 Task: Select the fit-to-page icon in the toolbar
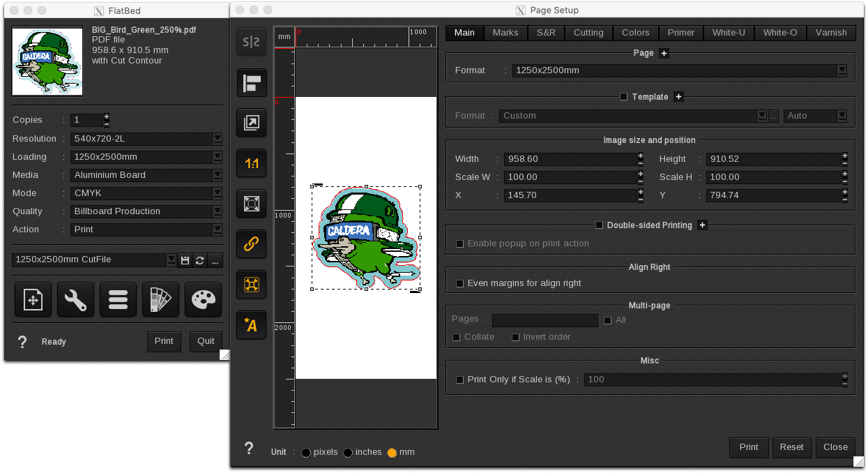click(251, 203)
